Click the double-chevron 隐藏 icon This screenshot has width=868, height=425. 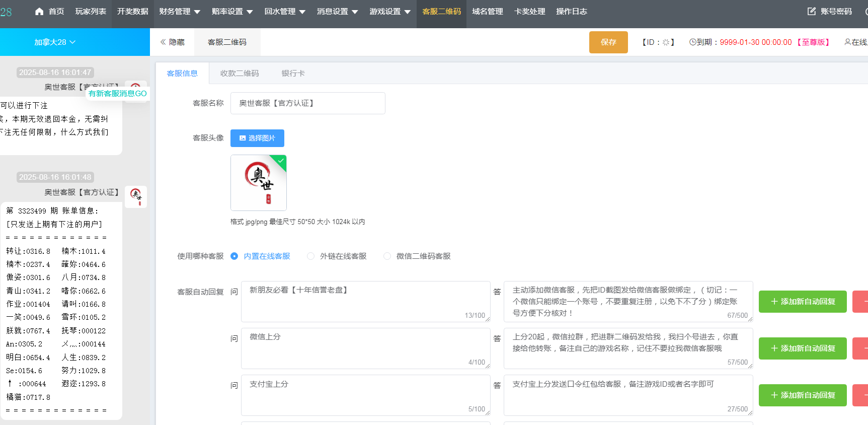163,42
